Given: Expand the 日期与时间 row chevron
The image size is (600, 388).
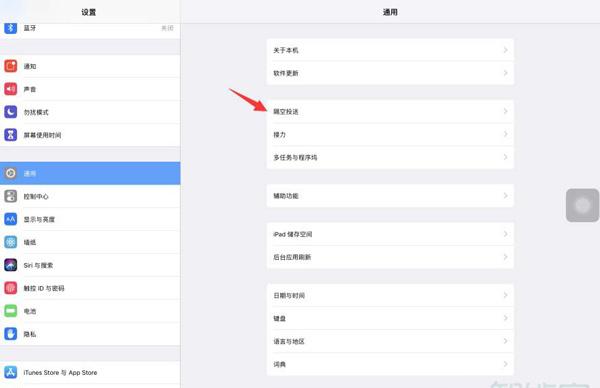Looking at the screenshot, I should tap(505, 295).
